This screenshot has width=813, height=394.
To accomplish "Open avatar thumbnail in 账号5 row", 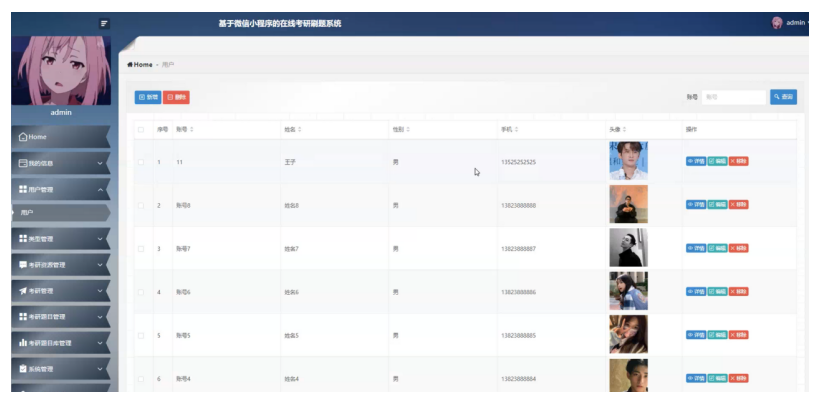I will coord(628,334).
